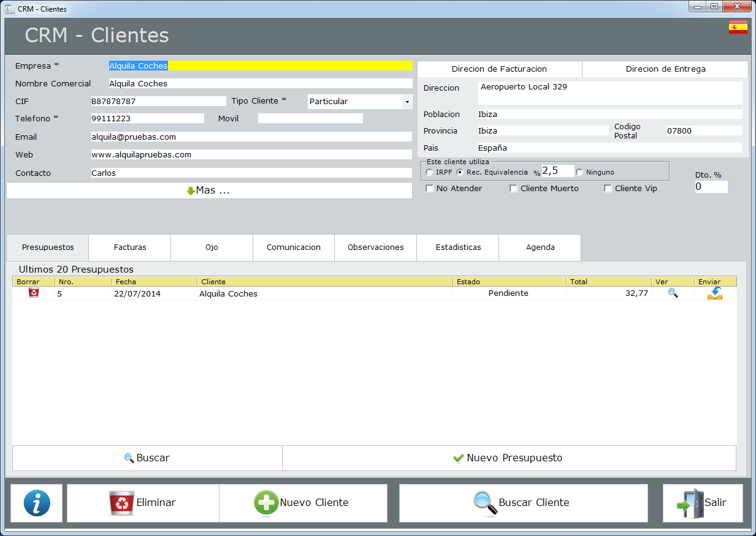Check the Cliente Vip checkbox

608,189
